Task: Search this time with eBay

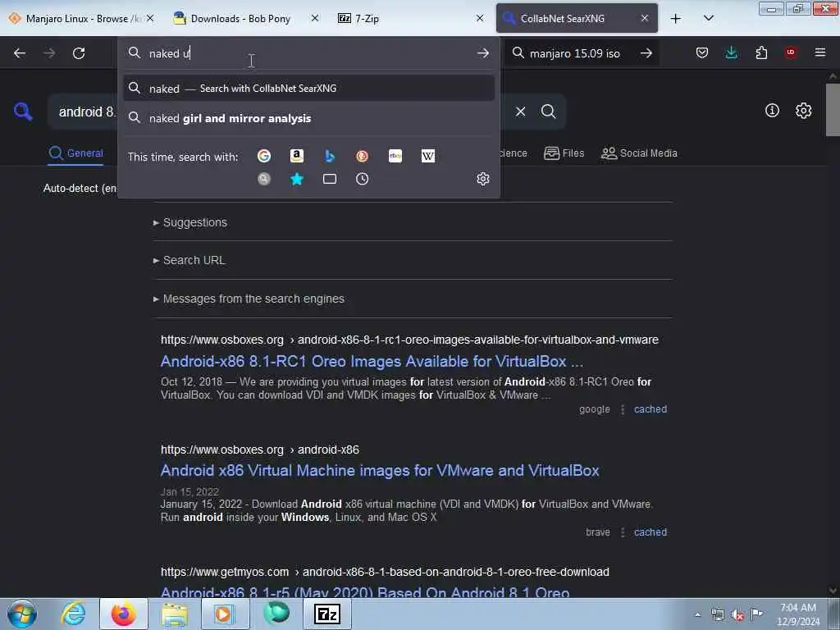Action: click(x=395, y=156)
